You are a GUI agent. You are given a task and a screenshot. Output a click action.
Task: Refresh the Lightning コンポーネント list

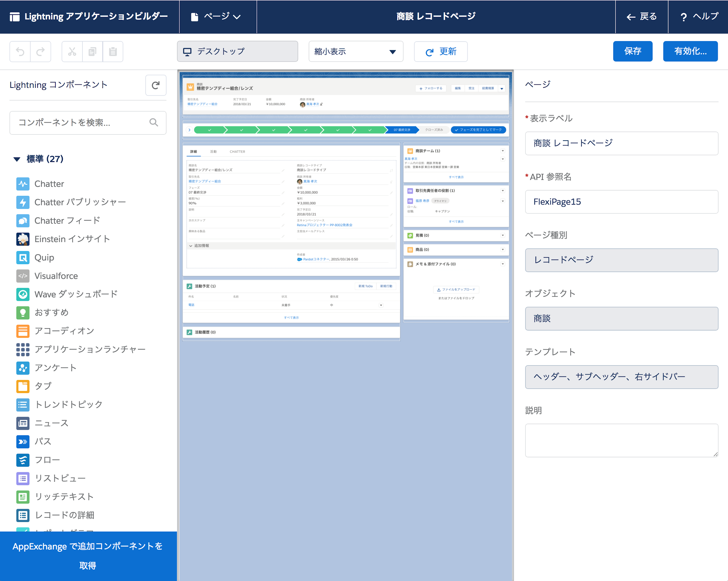(156, 85)
